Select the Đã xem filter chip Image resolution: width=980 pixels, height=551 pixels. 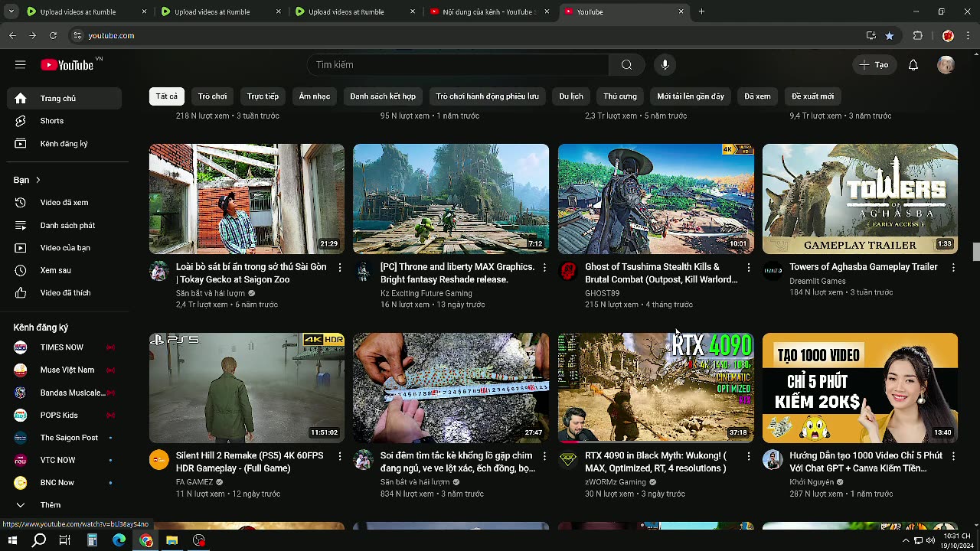point(757,96)
